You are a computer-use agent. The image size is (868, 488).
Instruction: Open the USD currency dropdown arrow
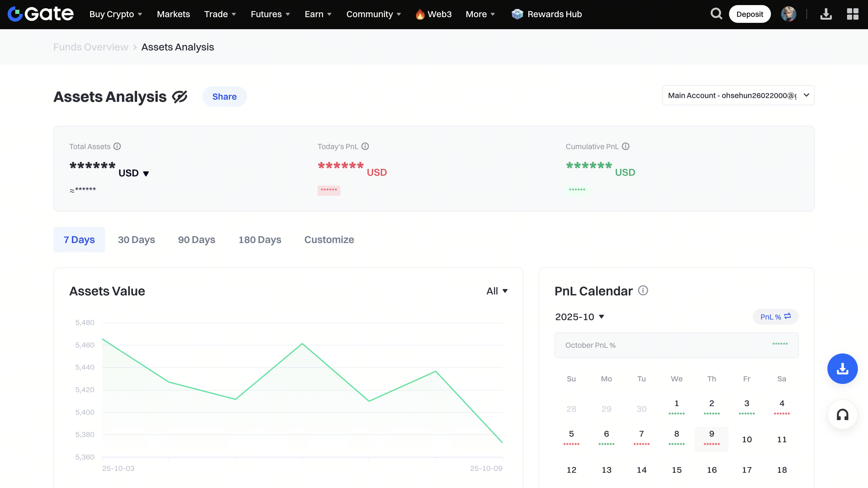click(x=146, y=174)
